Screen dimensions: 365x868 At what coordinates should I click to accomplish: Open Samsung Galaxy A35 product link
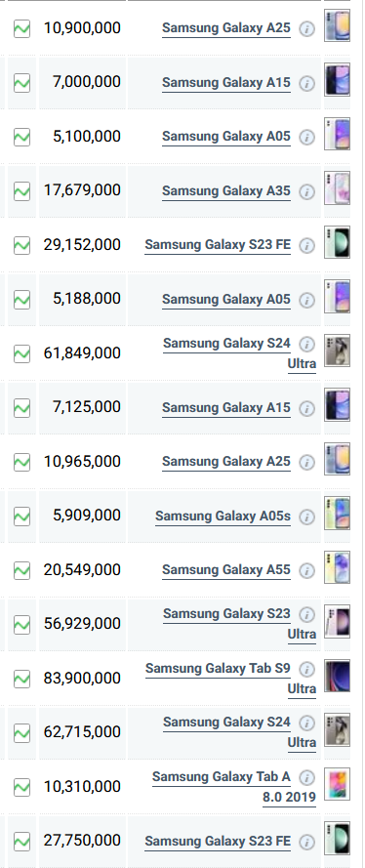tap(226, 191)
